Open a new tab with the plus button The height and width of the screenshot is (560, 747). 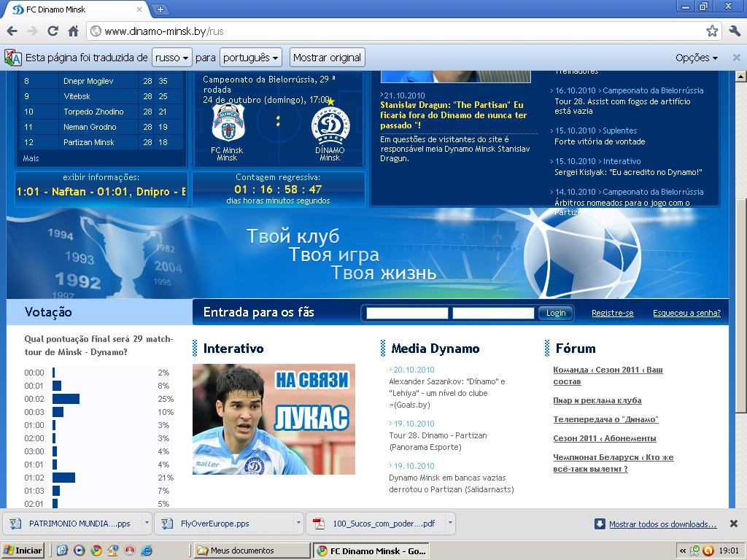click(160, 9)
